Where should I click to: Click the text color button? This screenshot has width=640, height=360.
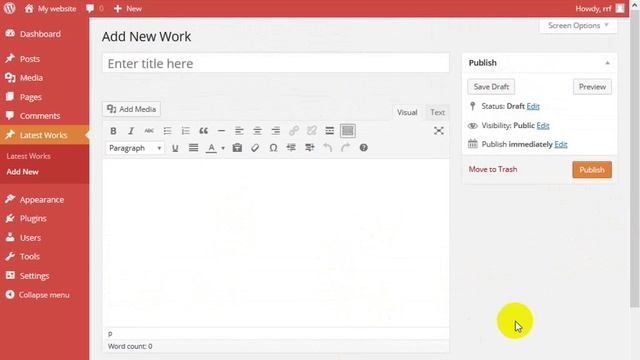211,148
